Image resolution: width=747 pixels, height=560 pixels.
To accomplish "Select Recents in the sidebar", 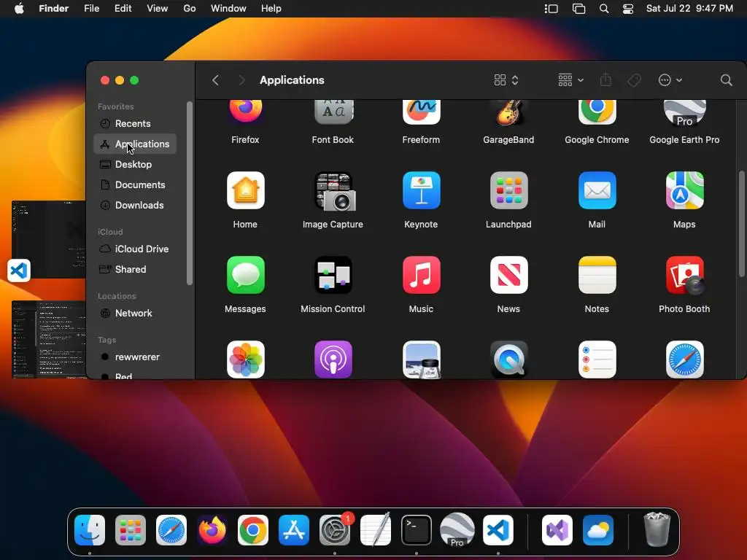I will click(135, 123).
